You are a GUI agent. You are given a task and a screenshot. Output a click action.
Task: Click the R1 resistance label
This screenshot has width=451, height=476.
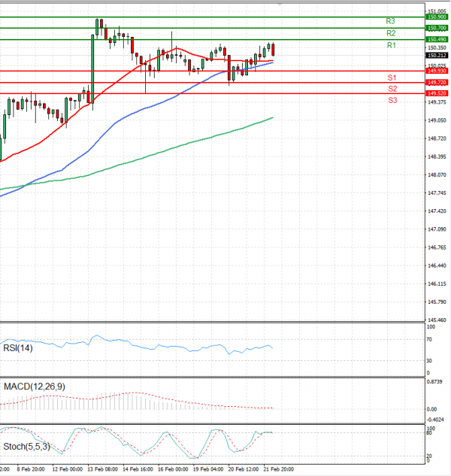pyautogui.click(x=392, y=46)
